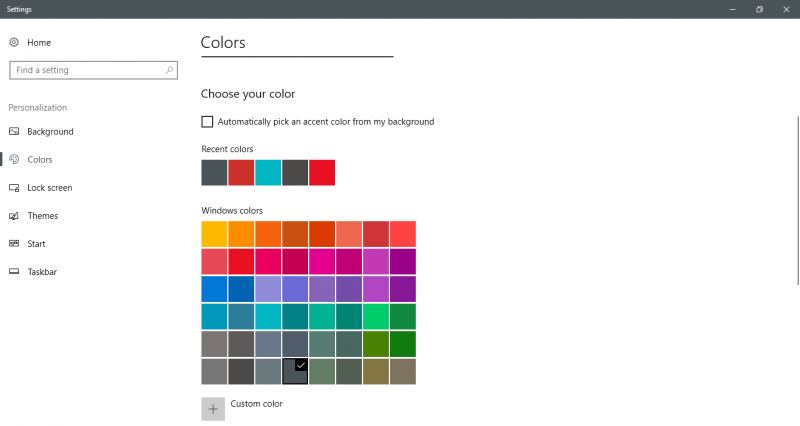Open Background settings via its picture icon

pos(14,132)
